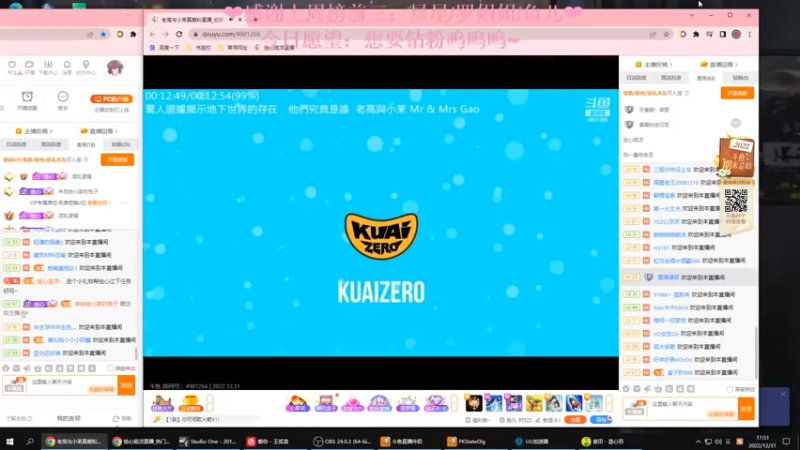
Task: Open the 我的友邻 tab at left bottom
Action: (x=69, y=418)
